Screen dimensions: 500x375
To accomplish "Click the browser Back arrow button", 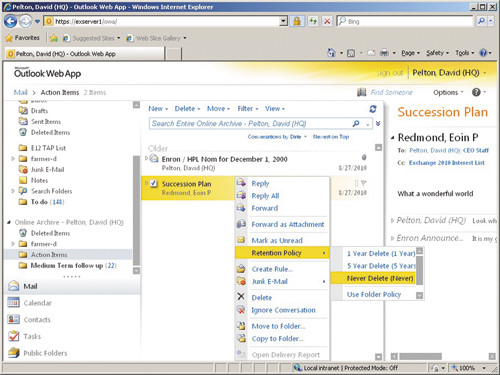I will pyautogui.click(x=10, y=22).
